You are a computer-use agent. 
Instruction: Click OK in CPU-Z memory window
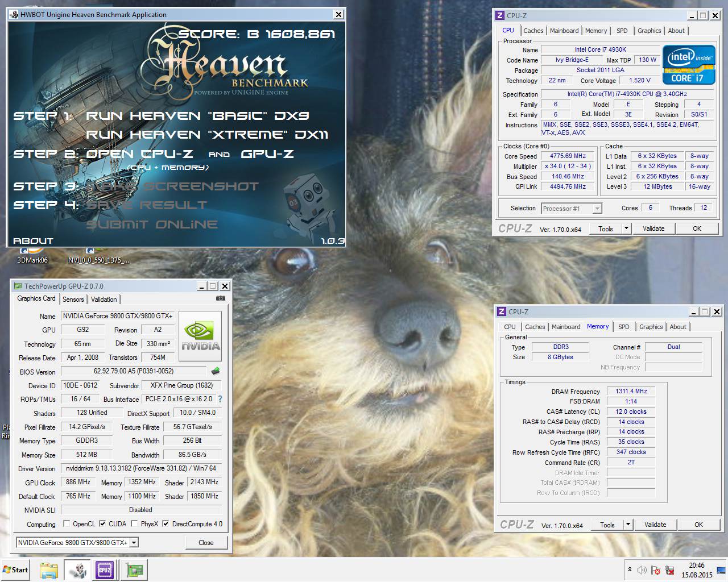pos(698,525)
